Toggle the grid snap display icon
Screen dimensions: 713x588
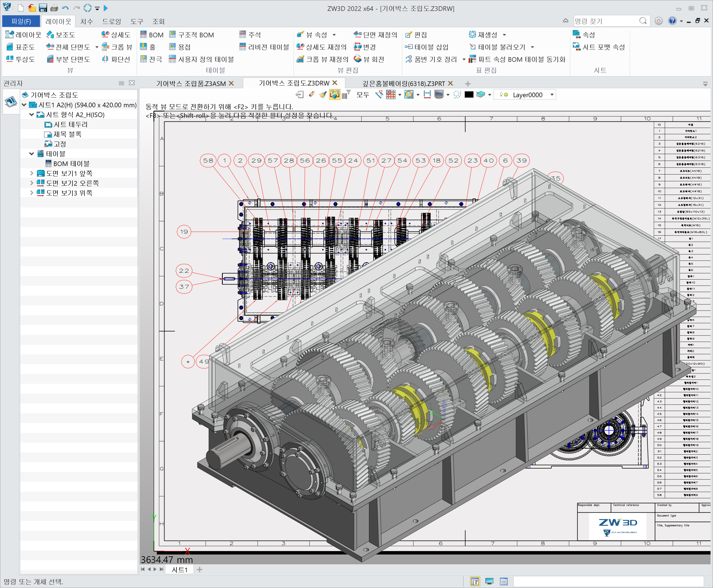click(x=390, y=95)
